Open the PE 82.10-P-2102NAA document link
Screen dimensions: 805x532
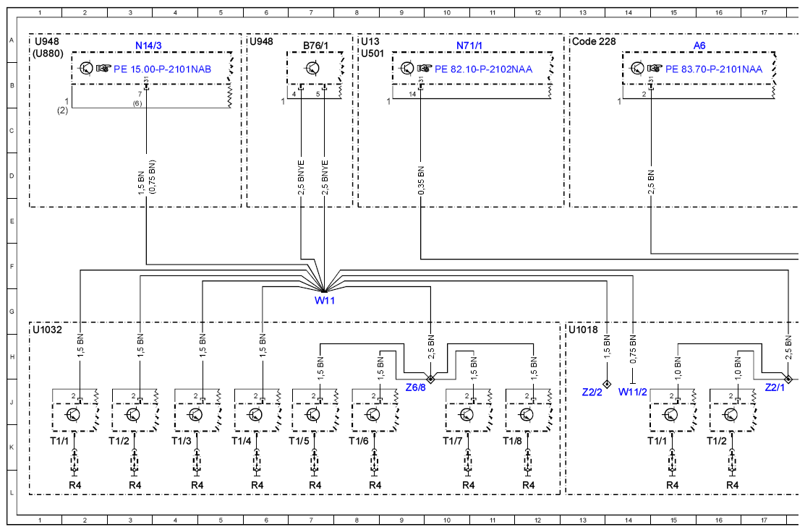(x=483, y=69)
